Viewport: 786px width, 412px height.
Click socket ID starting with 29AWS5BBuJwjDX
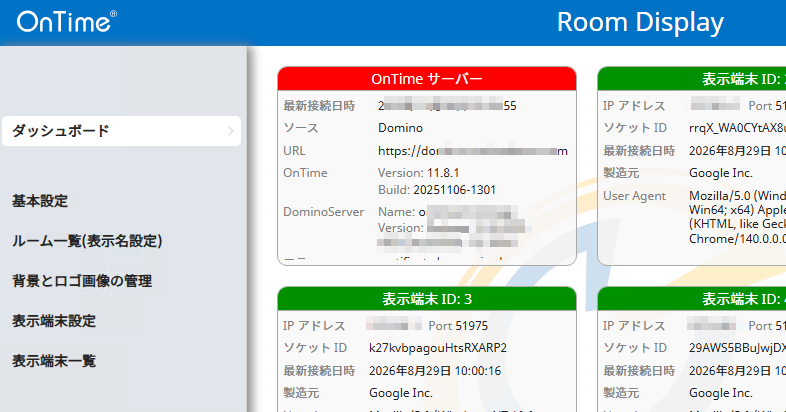[737, 348]
